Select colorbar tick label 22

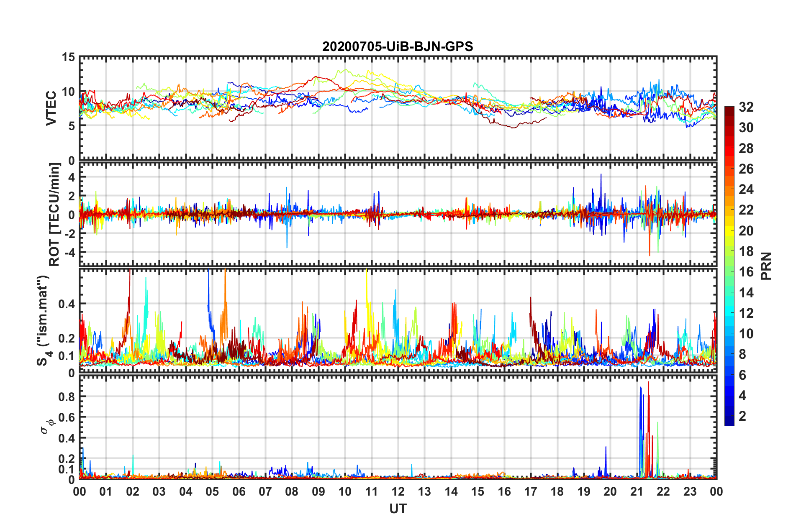coord(746,210)
